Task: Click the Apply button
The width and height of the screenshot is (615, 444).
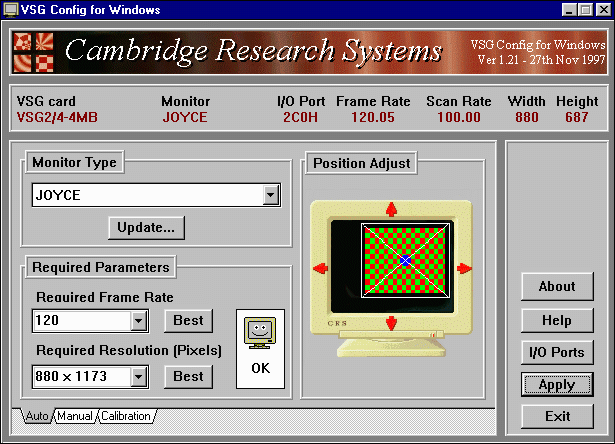Action: click(556, 384)
